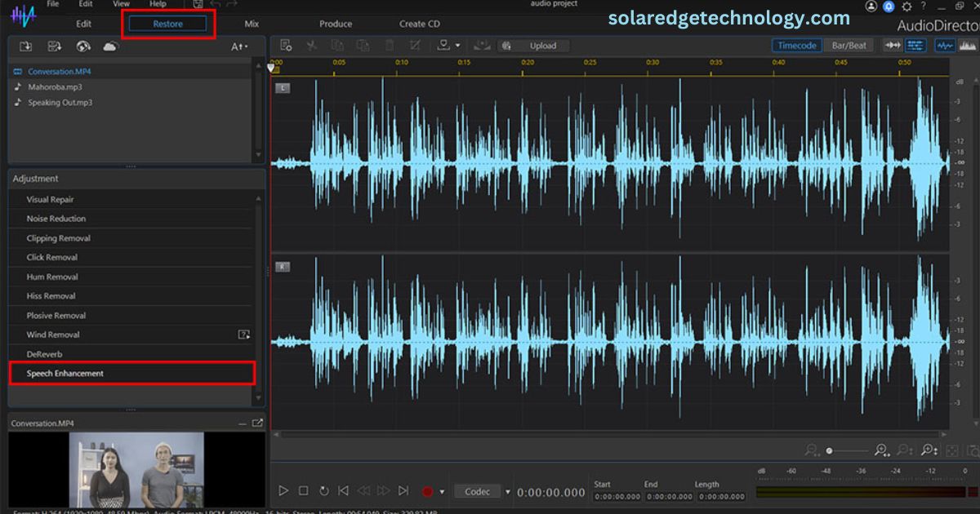Click the save project icon in menu bar
Viewport: 980px width, 514px height.
pos(198,4)
